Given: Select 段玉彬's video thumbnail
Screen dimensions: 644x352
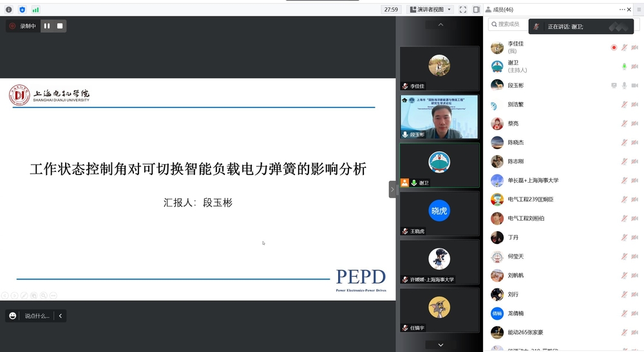Looking at the screenshot, I should (x=439, y=116).
